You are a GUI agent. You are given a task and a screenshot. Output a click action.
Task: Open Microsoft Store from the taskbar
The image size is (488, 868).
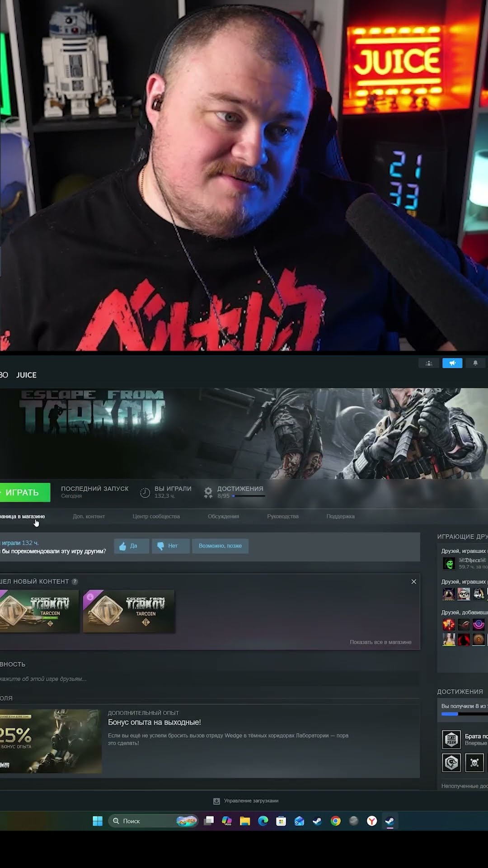tap(281, 821)
